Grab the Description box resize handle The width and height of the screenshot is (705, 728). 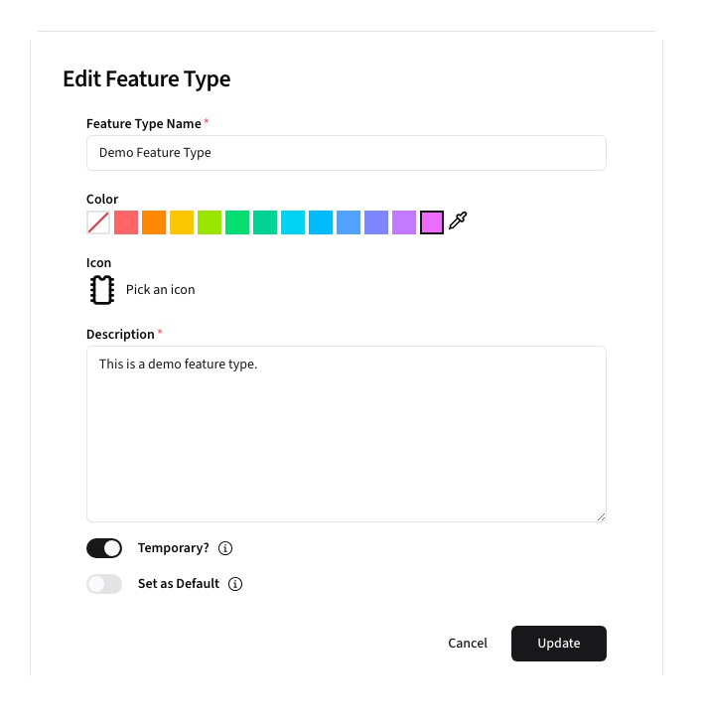[x=601, y=516]
